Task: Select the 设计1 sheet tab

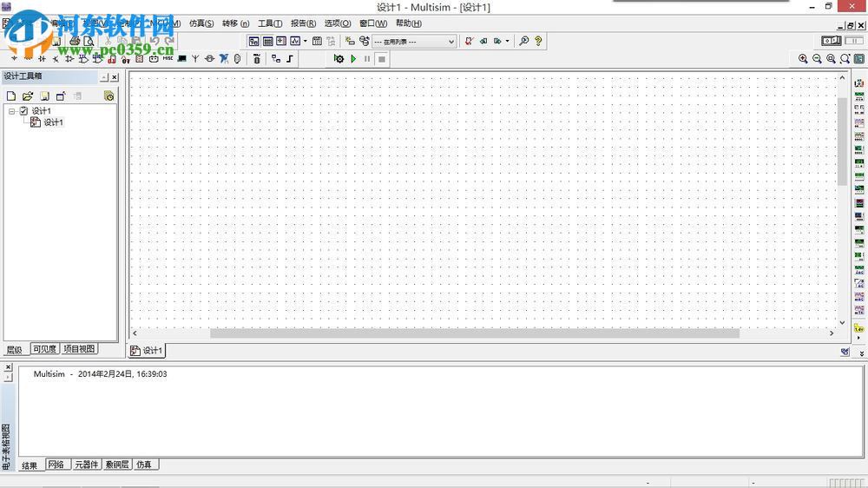Action: point(148,350)
